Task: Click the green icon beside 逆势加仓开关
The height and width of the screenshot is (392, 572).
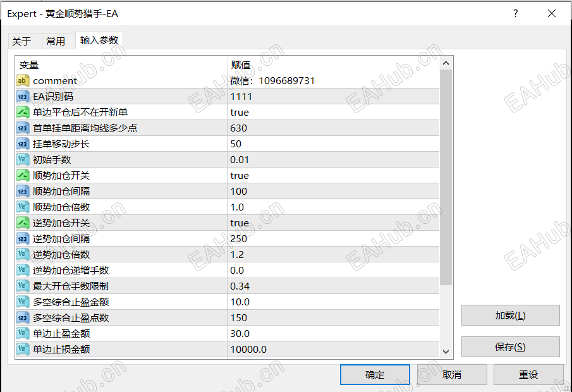Action: pyautogui.click(x=23, y=223)
